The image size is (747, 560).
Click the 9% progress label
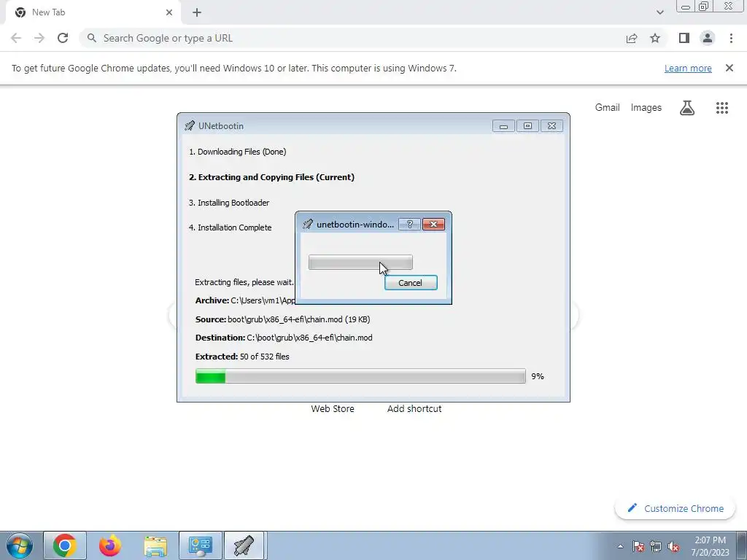(538, 376)
